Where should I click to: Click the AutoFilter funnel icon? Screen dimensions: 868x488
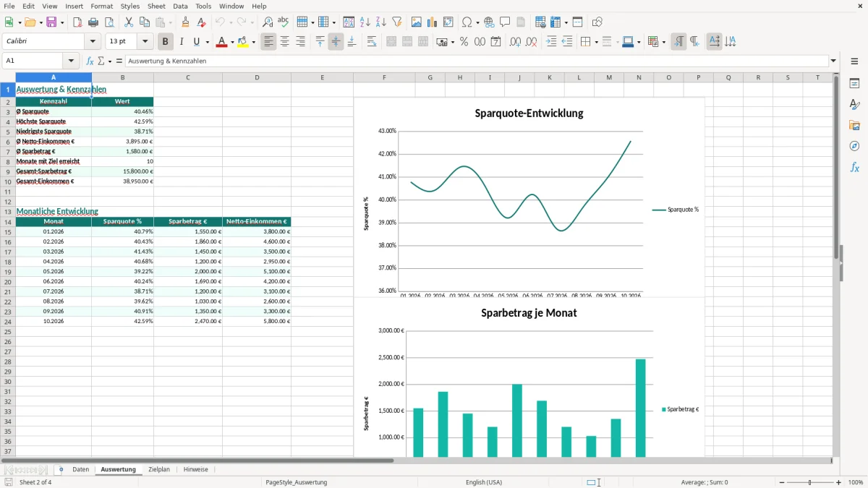coord(397,22)
